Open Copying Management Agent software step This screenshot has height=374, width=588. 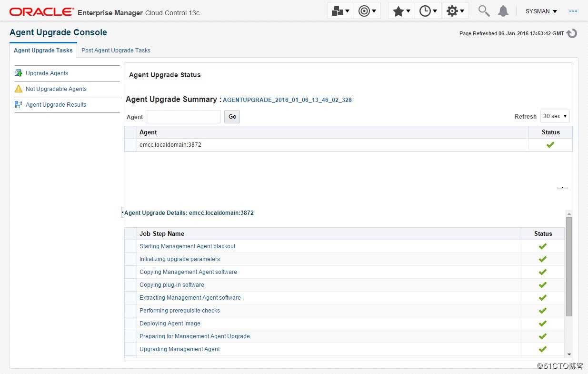point(188,272)
